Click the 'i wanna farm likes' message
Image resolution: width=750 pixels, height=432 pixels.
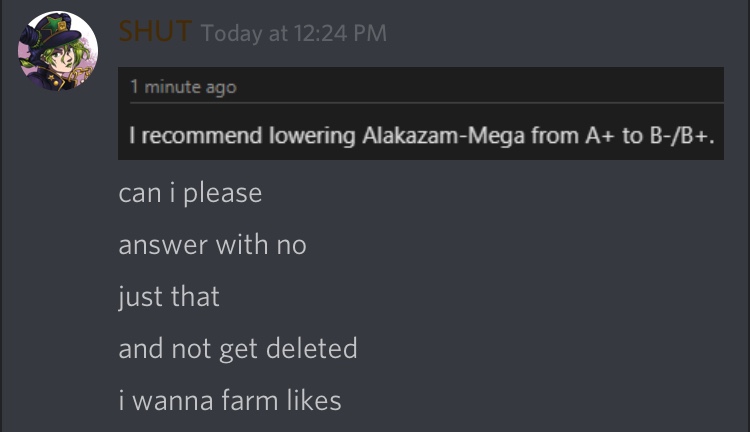(230, 401)
